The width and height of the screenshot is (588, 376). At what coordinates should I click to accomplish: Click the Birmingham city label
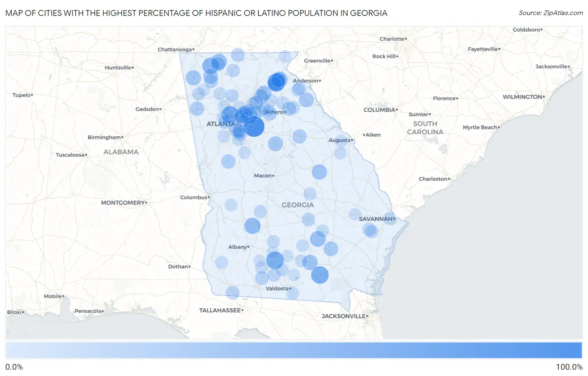tap(104, 137)
